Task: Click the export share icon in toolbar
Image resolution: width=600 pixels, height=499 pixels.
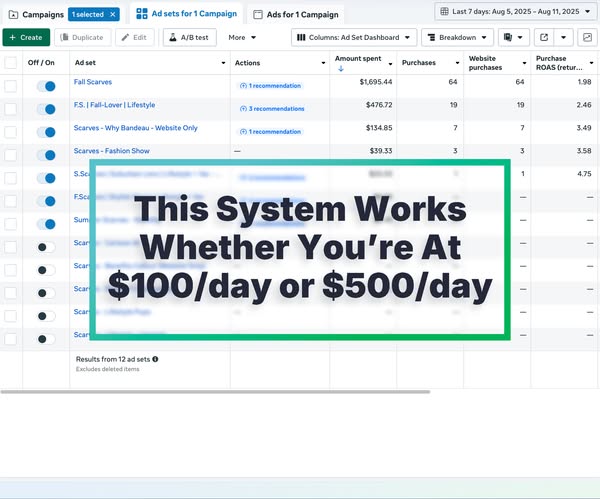Action: (544, 37)
